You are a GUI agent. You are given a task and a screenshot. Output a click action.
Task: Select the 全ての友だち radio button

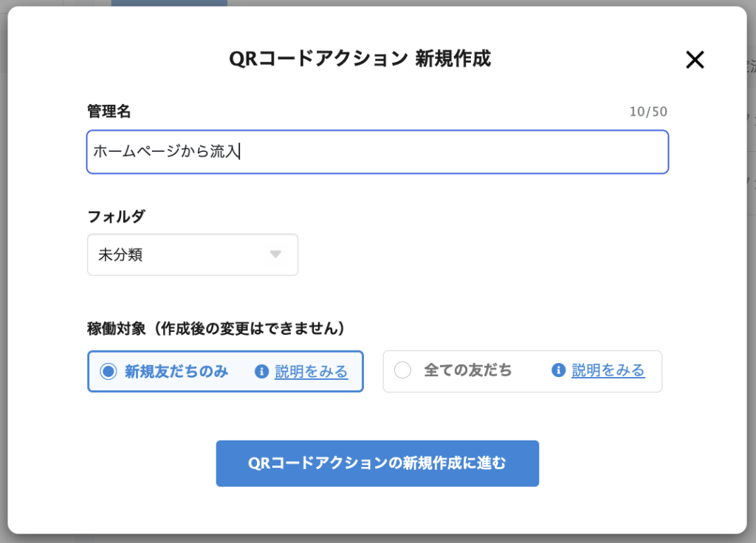tap(402, 370)
